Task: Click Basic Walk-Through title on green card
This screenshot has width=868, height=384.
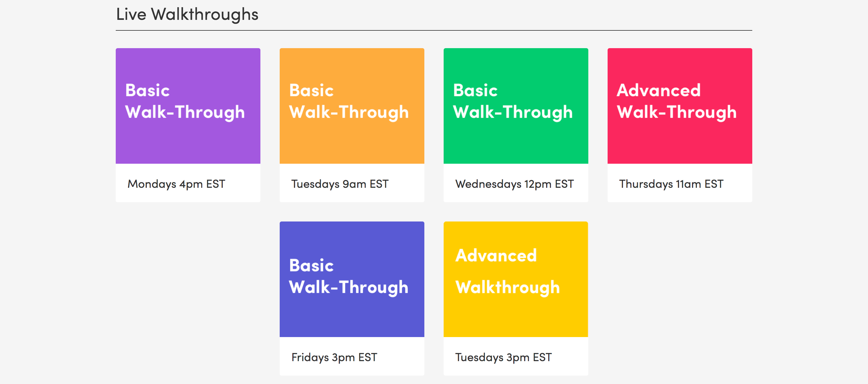Action: 513,102
